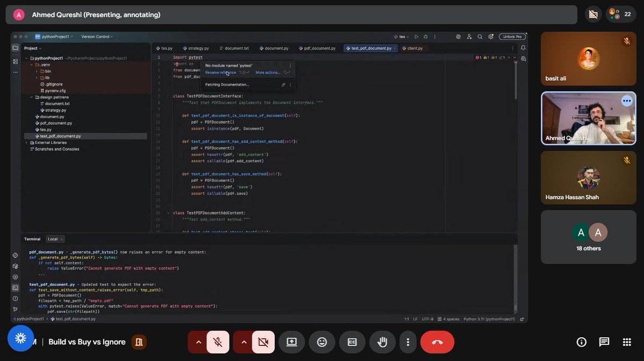
Task: Toggle present screen button in Meet
Action: 291,342
